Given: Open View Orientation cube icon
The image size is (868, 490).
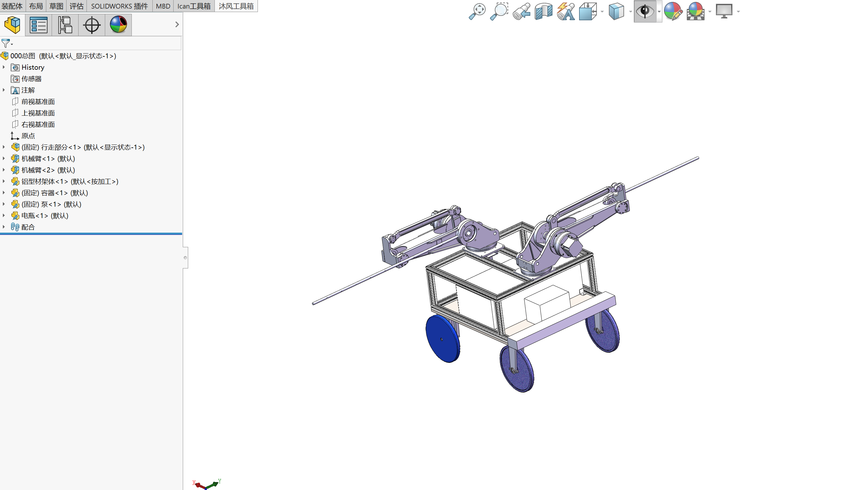Looking at the screenshot, I should (x=588, y=11).
